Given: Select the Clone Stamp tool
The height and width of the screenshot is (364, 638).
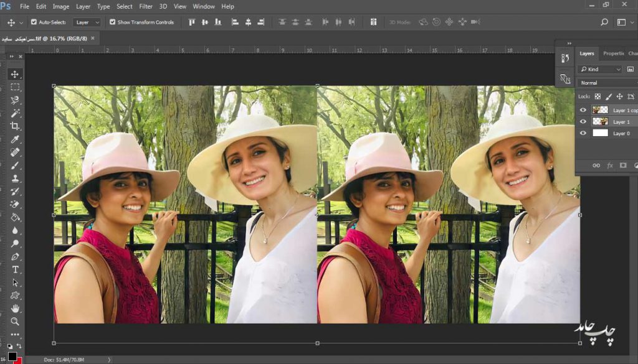Looking at the screenshot, I should pos(15,179).
